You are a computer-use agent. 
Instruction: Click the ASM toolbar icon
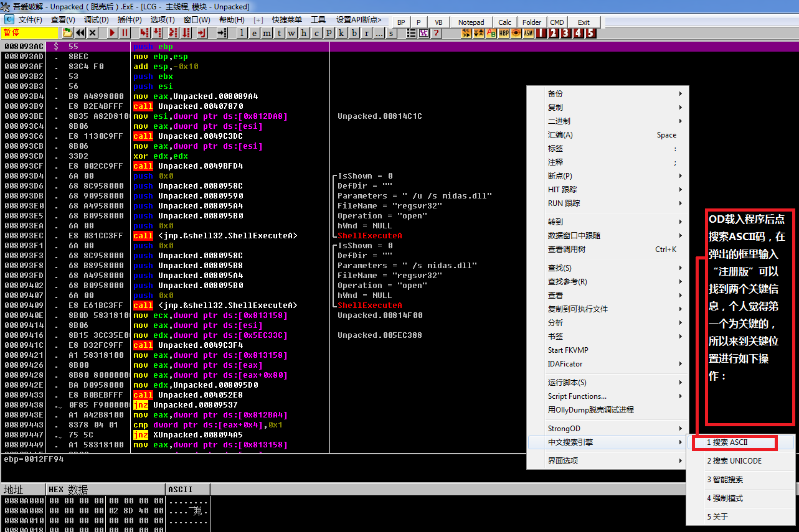click(529, 33)
